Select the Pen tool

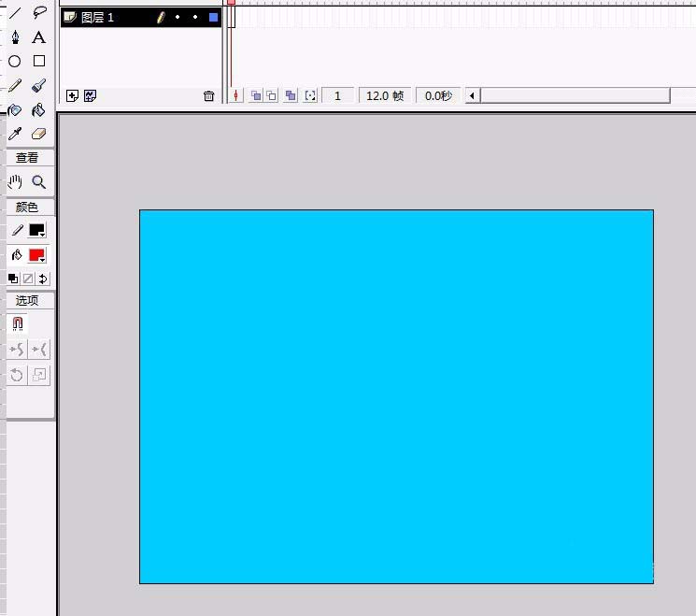tap(15, 36)
